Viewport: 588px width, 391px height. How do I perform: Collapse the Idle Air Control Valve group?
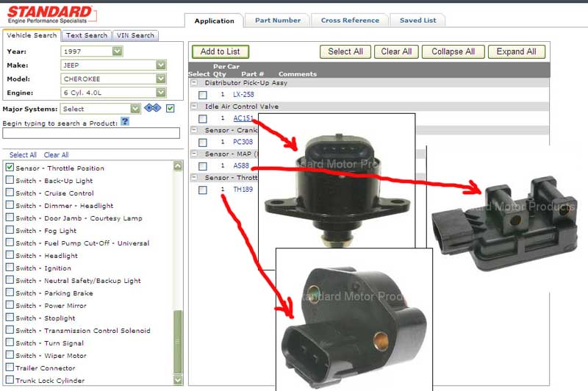point(196,107)
